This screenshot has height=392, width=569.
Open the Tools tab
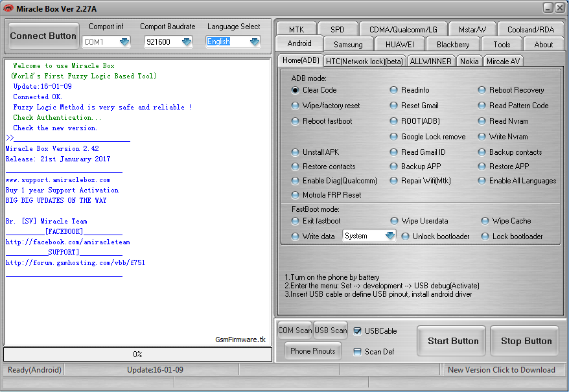502,44
